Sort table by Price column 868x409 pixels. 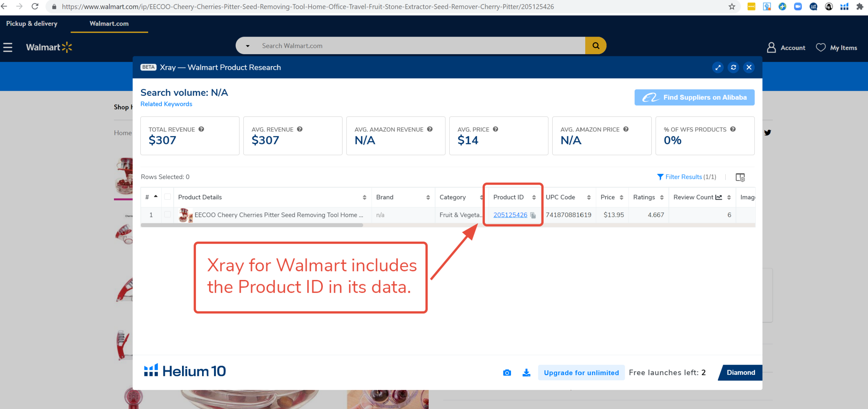(x=622, y=197)
